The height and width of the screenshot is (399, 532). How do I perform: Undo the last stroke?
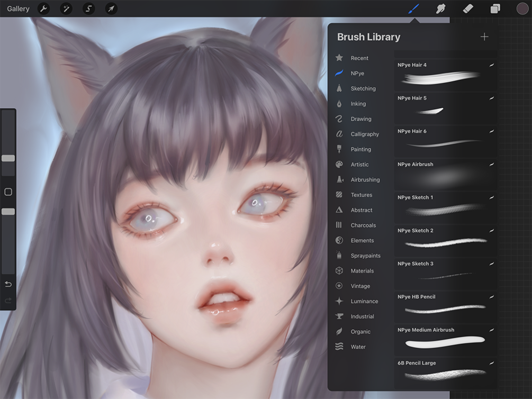(8, 284)
